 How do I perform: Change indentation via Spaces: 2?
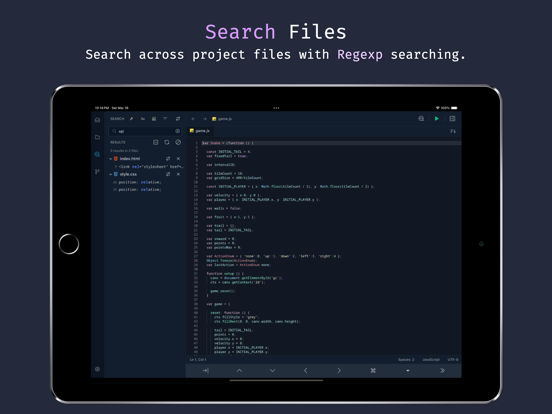click(406, 360)
